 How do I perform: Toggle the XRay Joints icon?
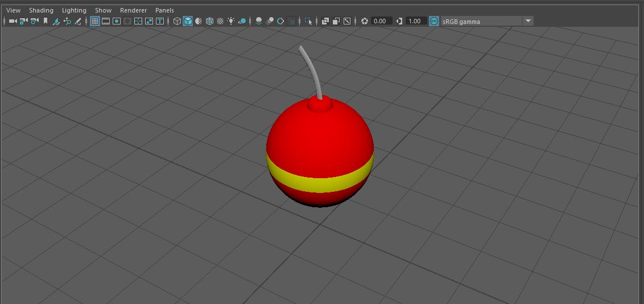click(x=347, y=21)
